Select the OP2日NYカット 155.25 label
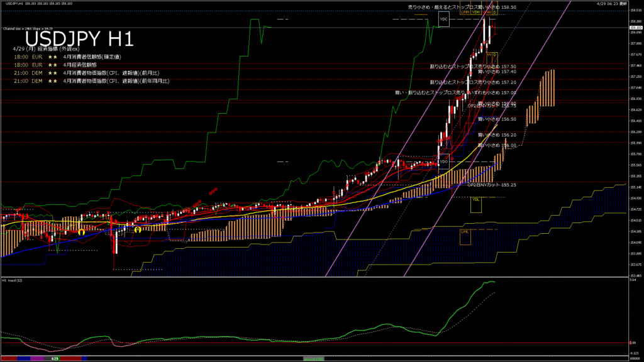Image resolution: width=644 pixels, height=362 pixels. point(492,185)
